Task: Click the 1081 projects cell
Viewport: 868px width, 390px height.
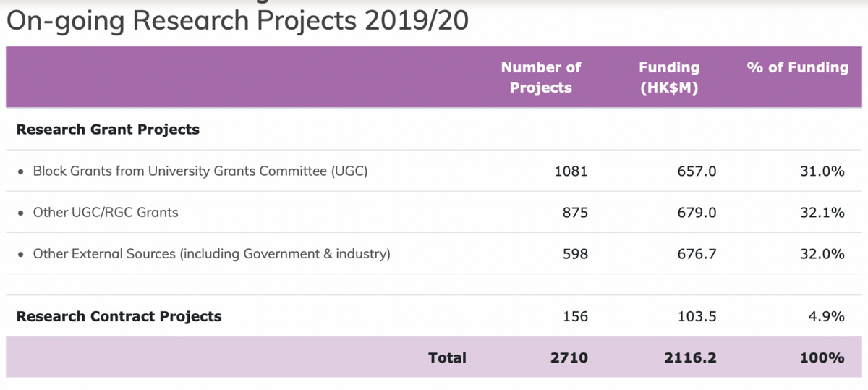Action: coord(570,171)
